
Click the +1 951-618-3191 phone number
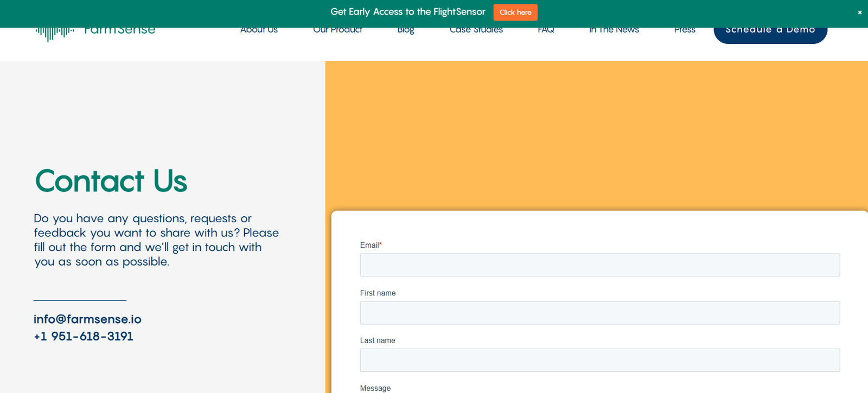[x=84, y=336]
